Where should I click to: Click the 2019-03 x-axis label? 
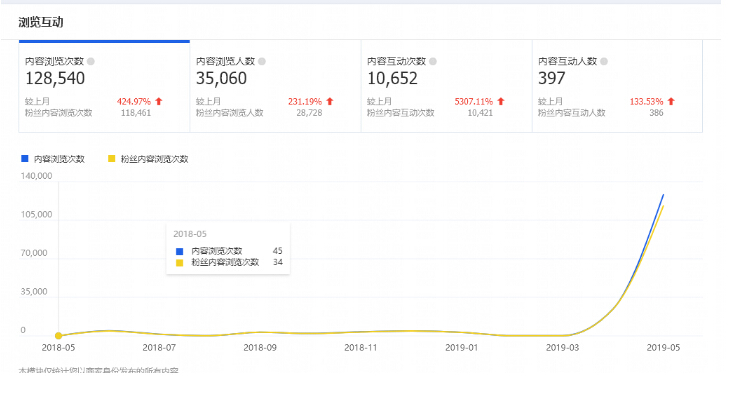coord(562,348)
